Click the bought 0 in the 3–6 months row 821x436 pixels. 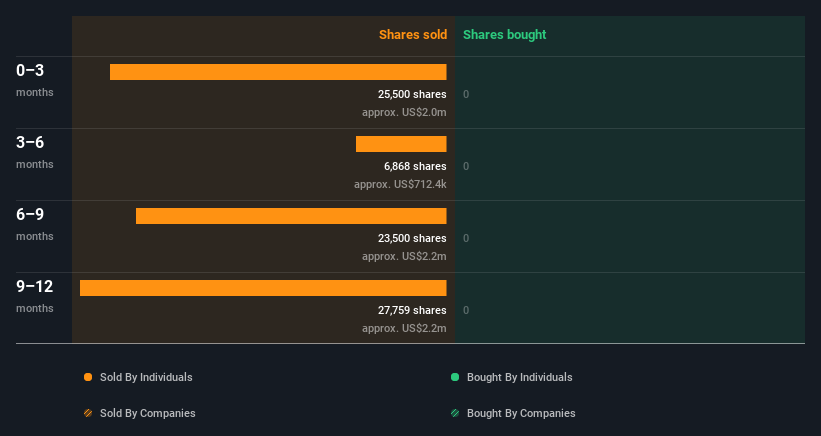[466, 166]
